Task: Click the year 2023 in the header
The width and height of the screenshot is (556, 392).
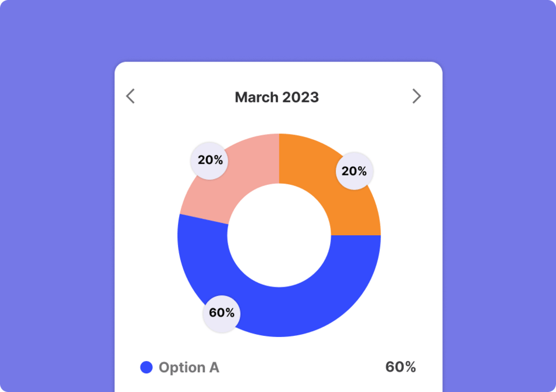Action: pyautogui.click(x=301, y=97)
